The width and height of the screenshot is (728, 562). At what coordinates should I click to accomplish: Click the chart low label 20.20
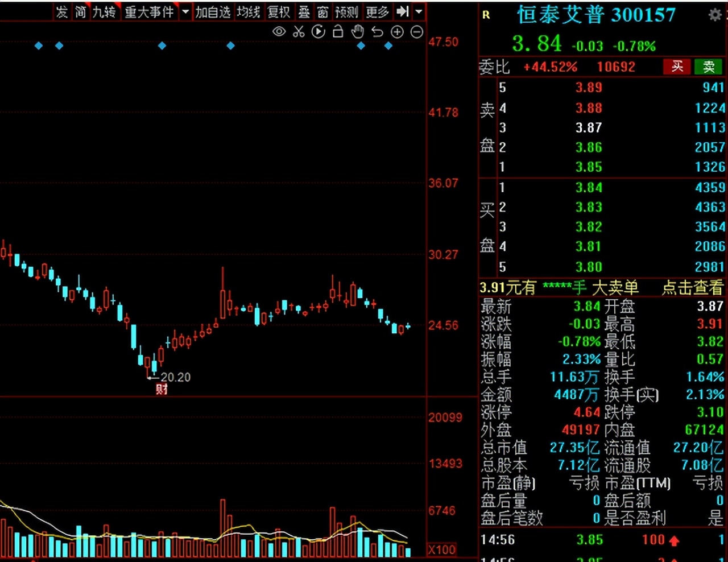pyautogui.click(x=176, y=377)
